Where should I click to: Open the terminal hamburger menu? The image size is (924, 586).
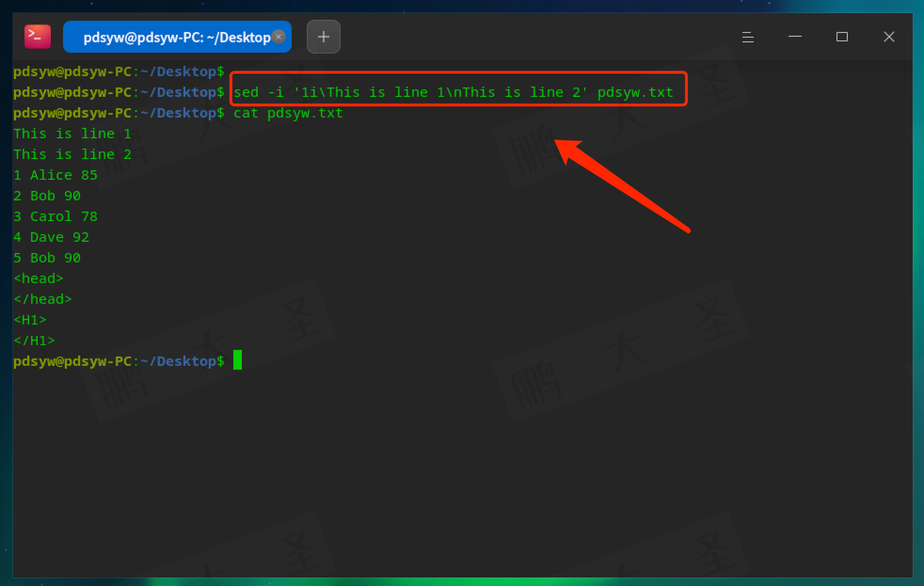(x=748, y=37)
